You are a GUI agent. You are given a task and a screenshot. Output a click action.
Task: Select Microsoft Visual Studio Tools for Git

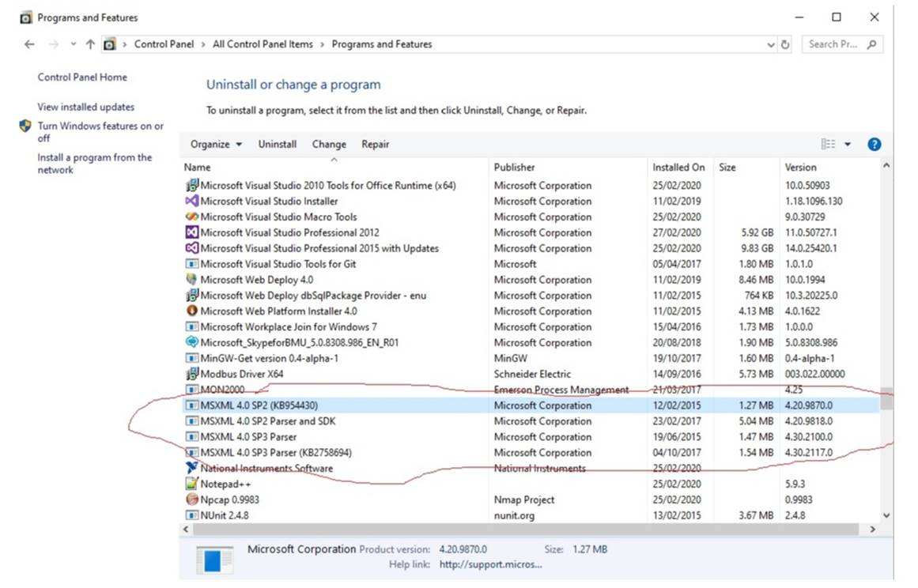[530, 265]
